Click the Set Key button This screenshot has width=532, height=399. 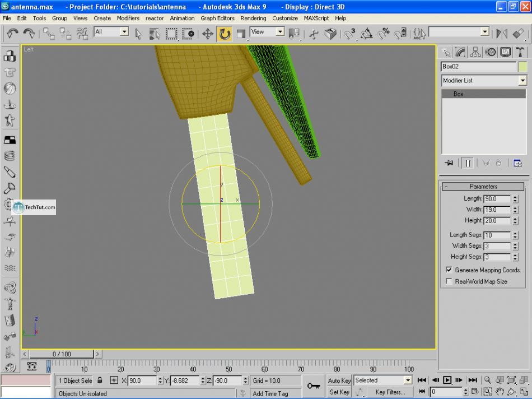click(339, 392)
